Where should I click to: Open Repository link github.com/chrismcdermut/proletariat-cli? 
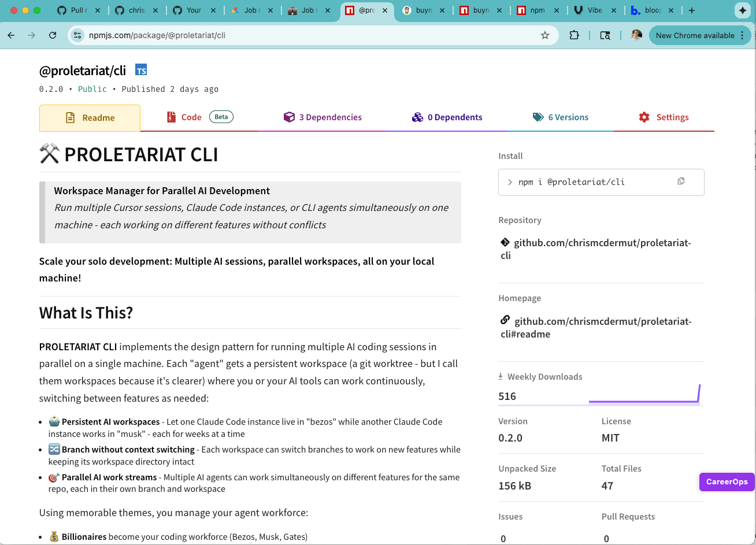595,249
